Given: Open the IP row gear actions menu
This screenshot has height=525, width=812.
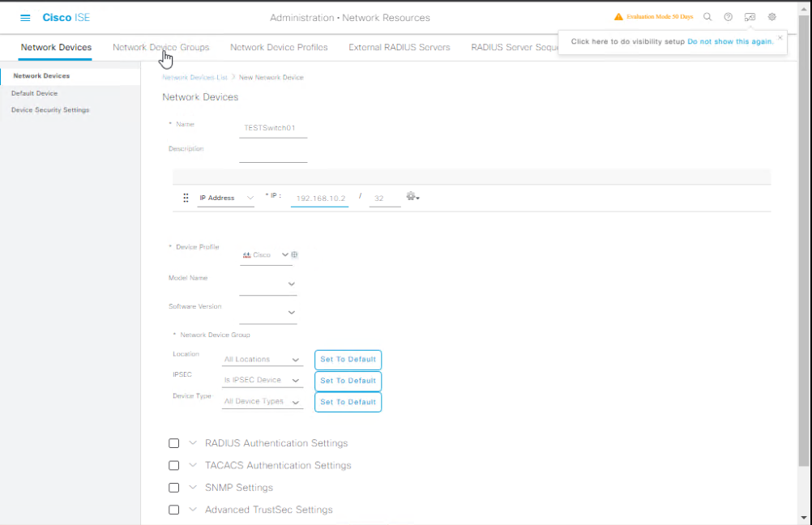Looking at the screenshot, I should [x=412, y=196].
